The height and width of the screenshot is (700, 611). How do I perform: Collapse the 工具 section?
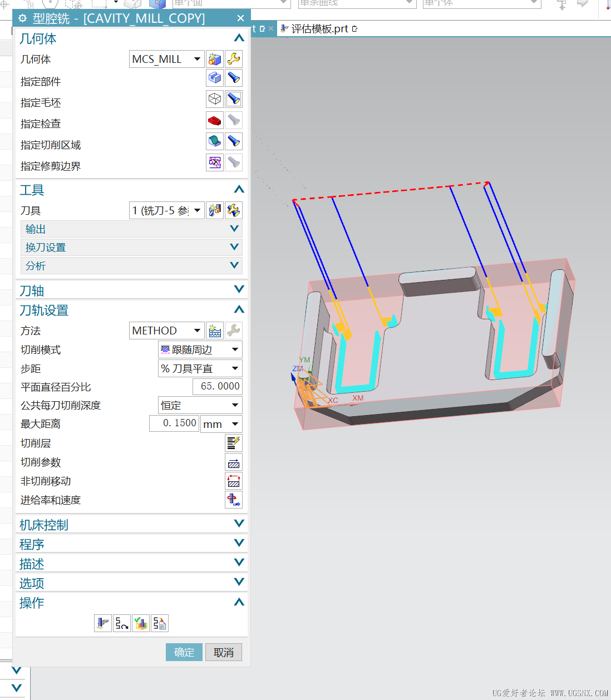[239, 190]
